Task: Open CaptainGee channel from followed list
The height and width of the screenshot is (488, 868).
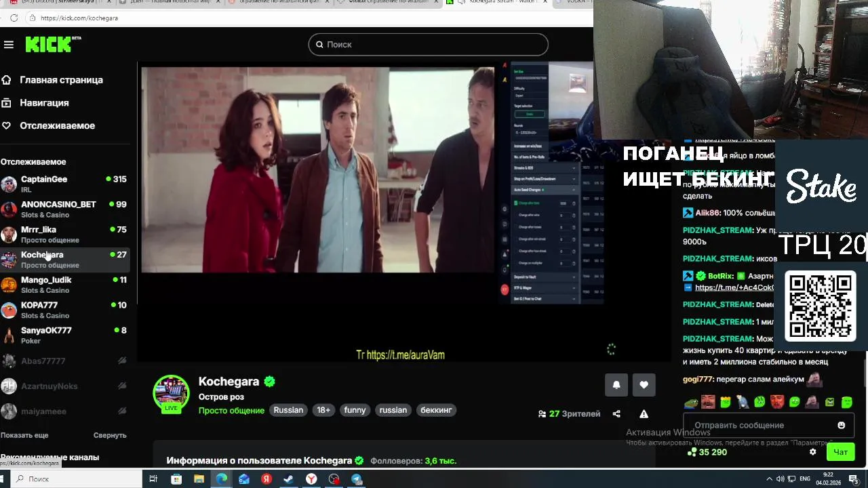Action: click(x=64, y=184)
